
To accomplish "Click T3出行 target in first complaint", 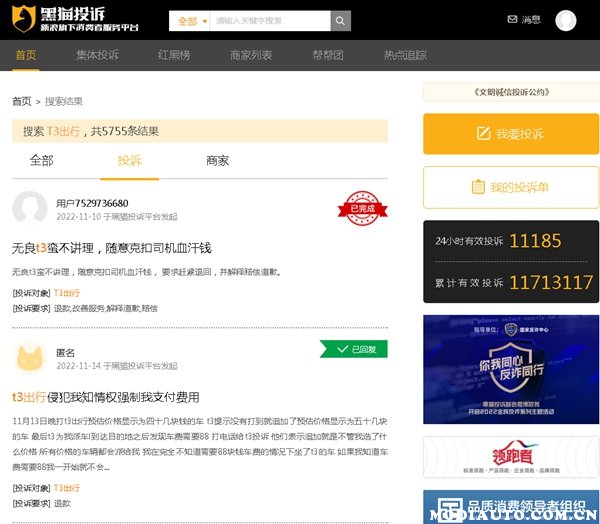I will [x=67, y=293].
